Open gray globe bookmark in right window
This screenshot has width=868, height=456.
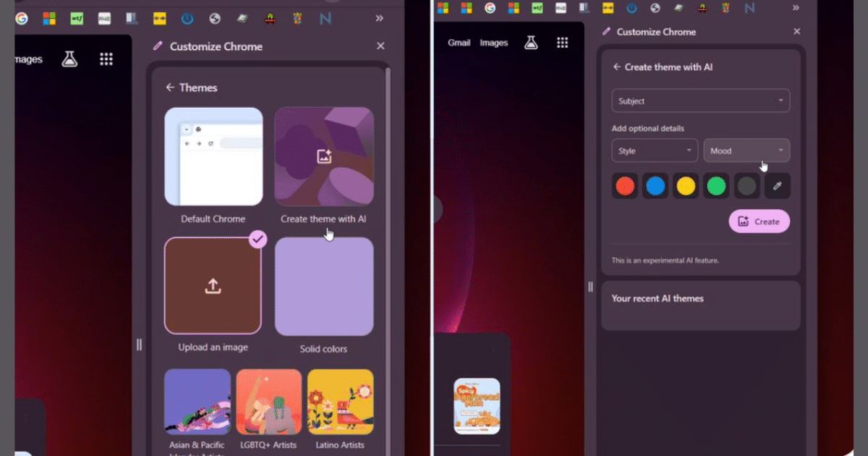pos(655,8)
